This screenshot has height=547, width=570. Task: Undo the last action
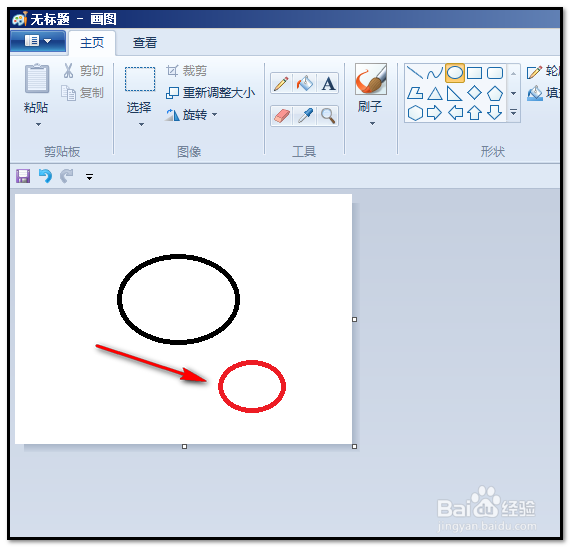pyautogui.click(x=45, y=176)
